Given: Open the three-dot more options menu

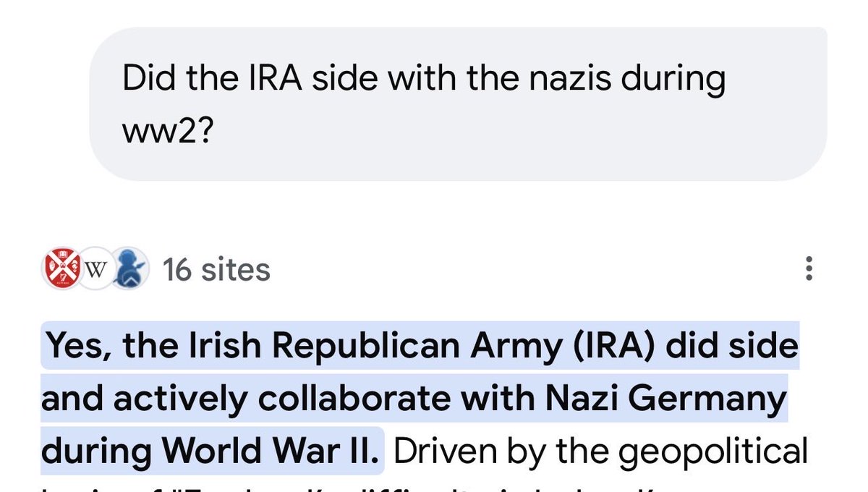Looking at the screenshot, I should coord(809,269).
